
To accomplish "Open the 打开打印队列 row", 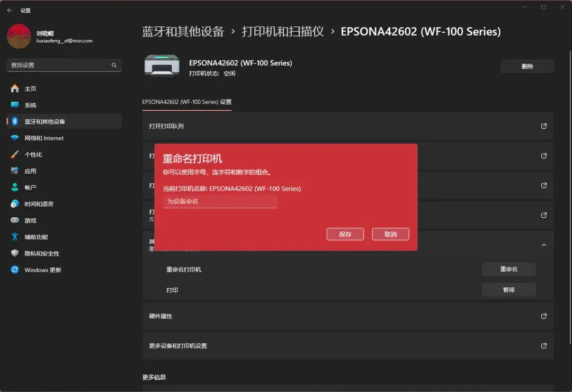I will tap(347, 126).
